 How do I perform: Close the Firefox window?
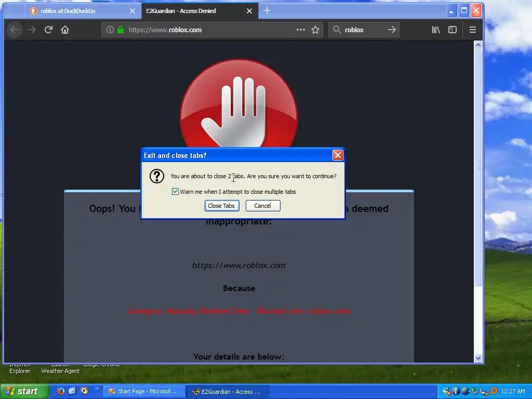476,11
